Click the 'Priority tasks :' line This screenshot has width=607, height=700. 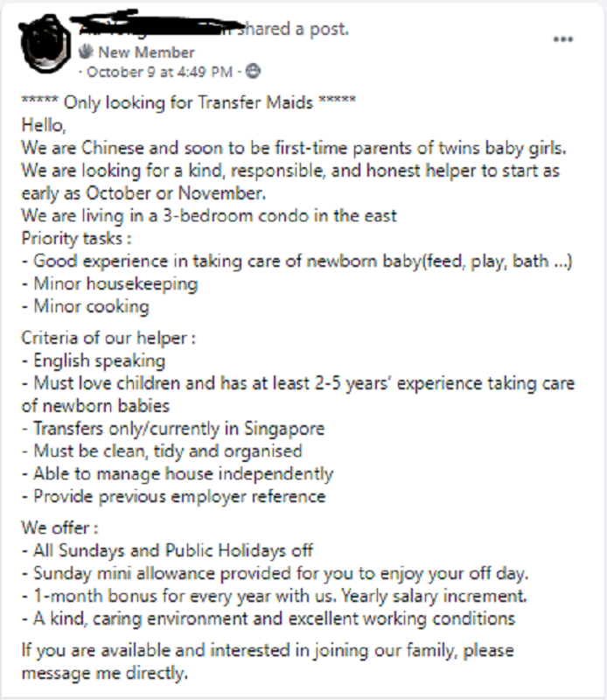click(77, 238)
